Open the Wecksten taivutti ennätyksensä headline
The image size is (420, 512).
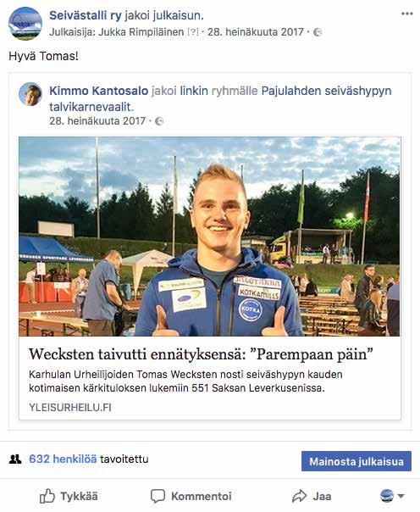(201, 354)
